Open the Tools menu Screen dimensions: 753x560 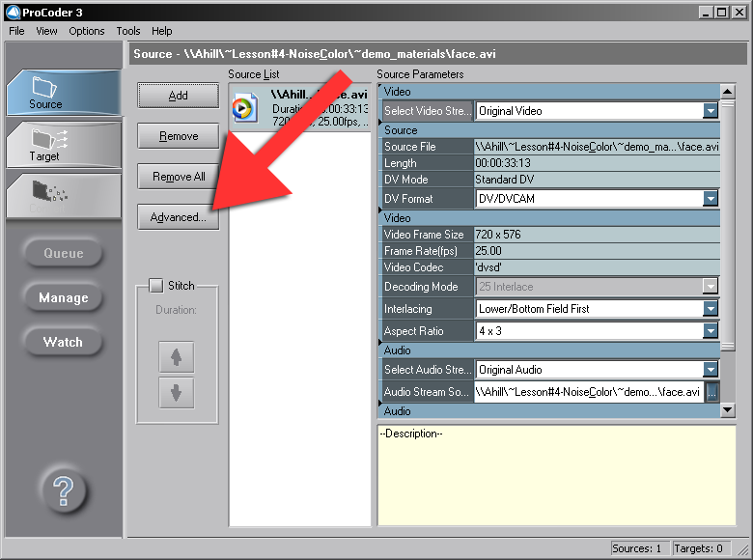(128, 31)
